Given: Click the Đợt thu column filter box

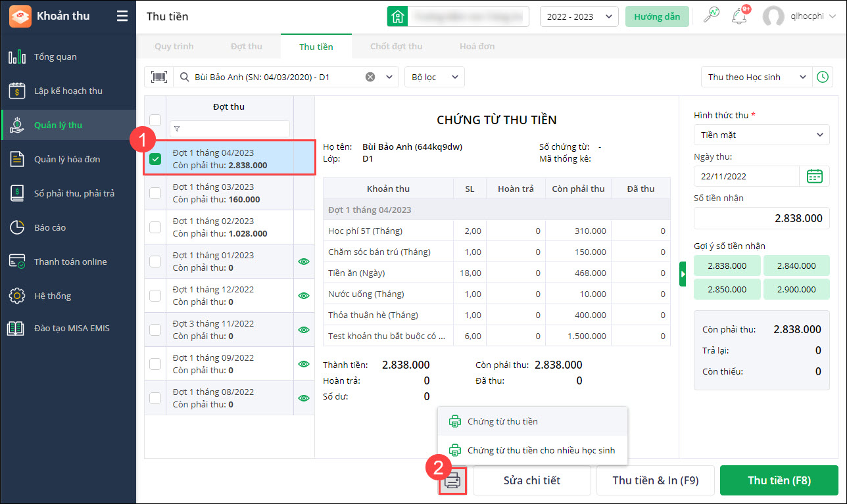Looking at the screenshot, I should point(230,129).
